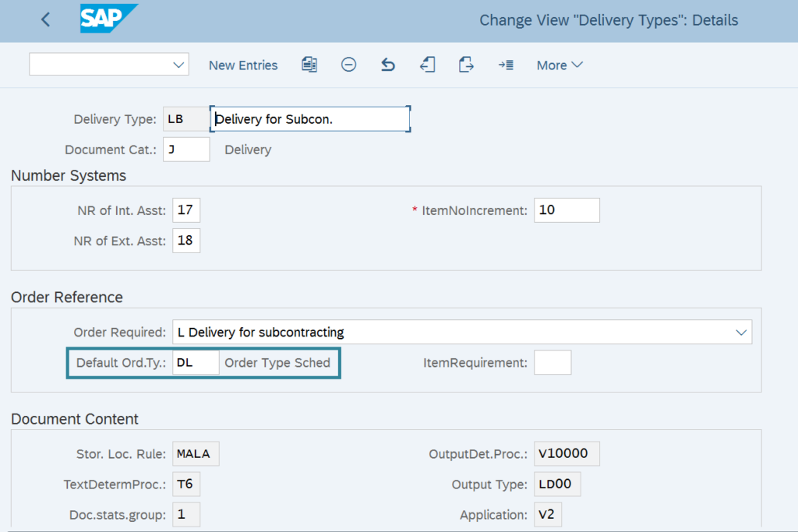The image size is (798, 532).
Task: Click the NR of Int. Asst field
Action: point(185,210)
